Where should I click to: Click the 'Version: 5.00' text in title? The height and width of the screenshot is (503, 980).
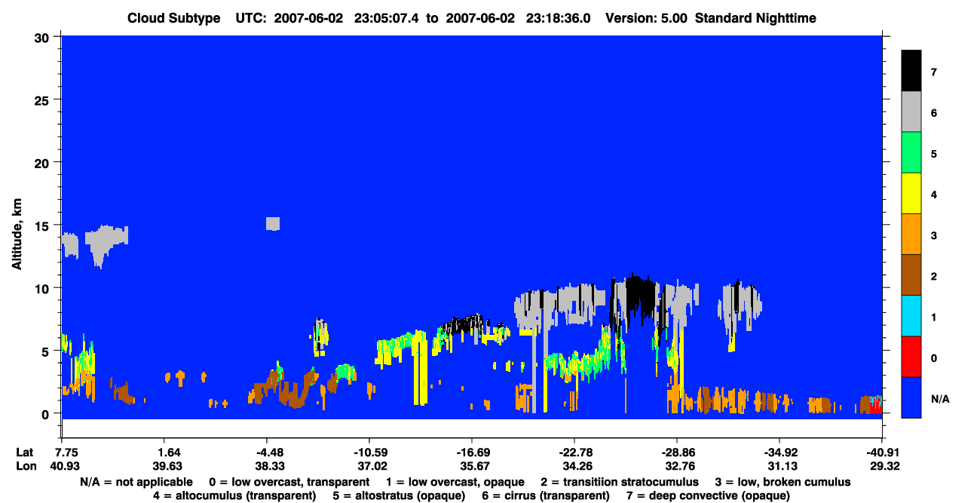pos(646,17)
